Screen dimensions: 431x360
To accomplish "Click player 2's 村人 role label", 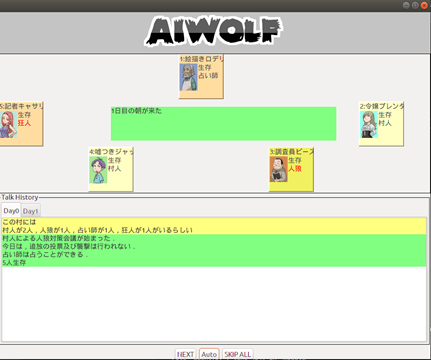I will [385, 123].
